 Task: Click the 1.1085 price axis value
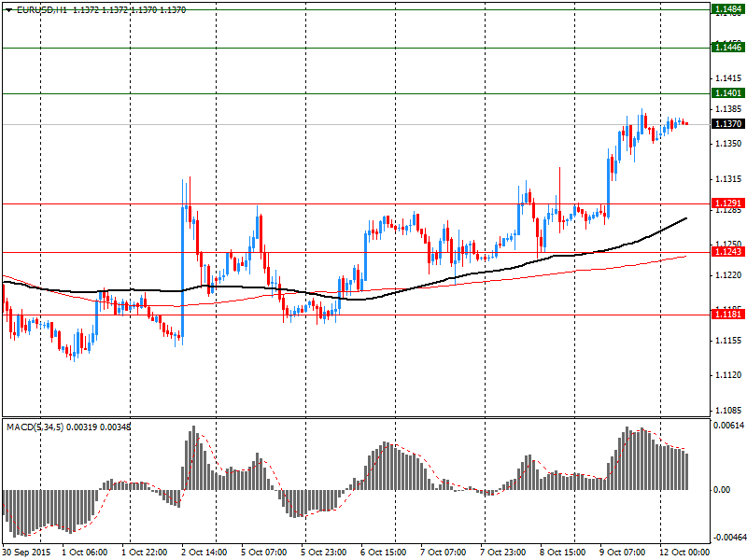click(x=728, y=411)
